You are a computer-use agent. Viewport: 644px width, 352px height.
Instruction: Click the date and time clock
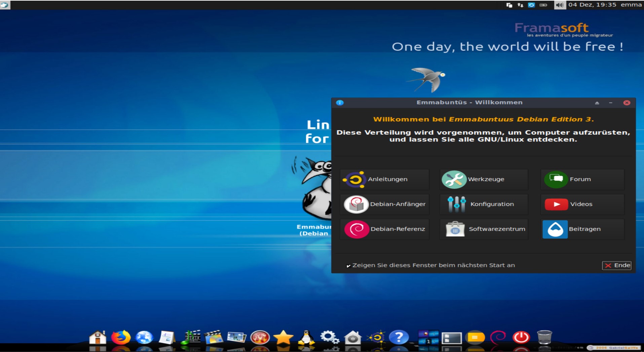[592, 5]
